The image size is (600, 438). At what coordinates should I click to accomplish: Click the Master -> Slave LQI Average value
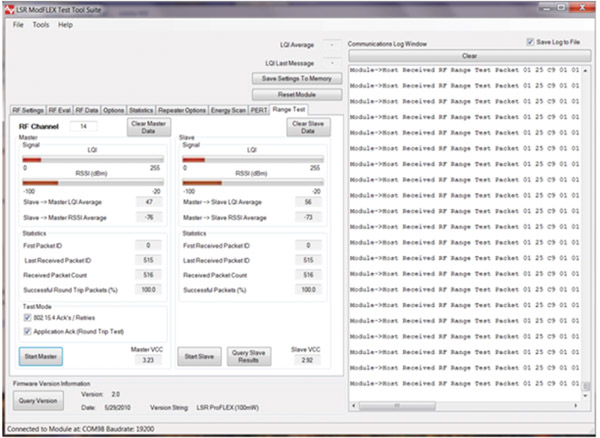[308, 202]
